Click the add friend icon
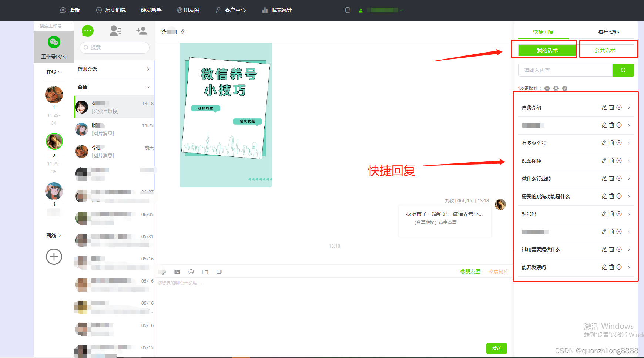 [x=141, y=31]
